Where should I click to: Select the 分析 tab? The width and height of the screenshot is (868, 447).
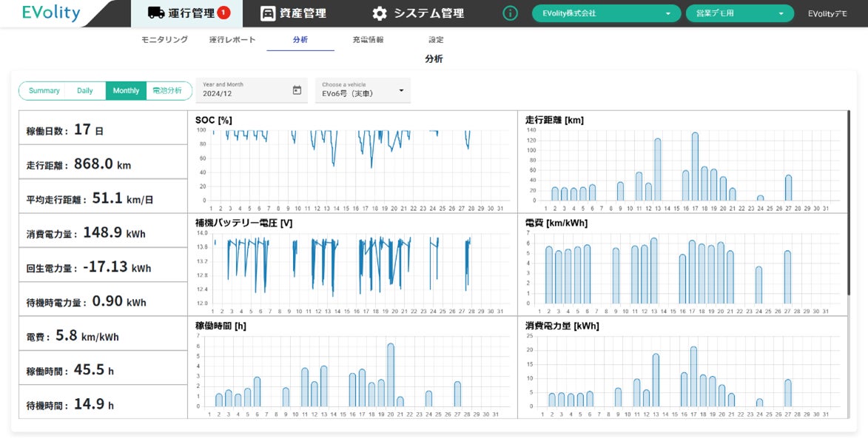click(300, 40)
